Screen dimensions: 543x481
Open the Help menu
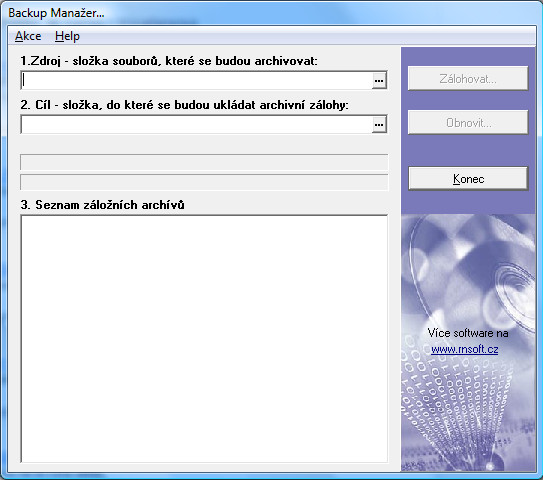pyautogui.click(x=67, y=36)
